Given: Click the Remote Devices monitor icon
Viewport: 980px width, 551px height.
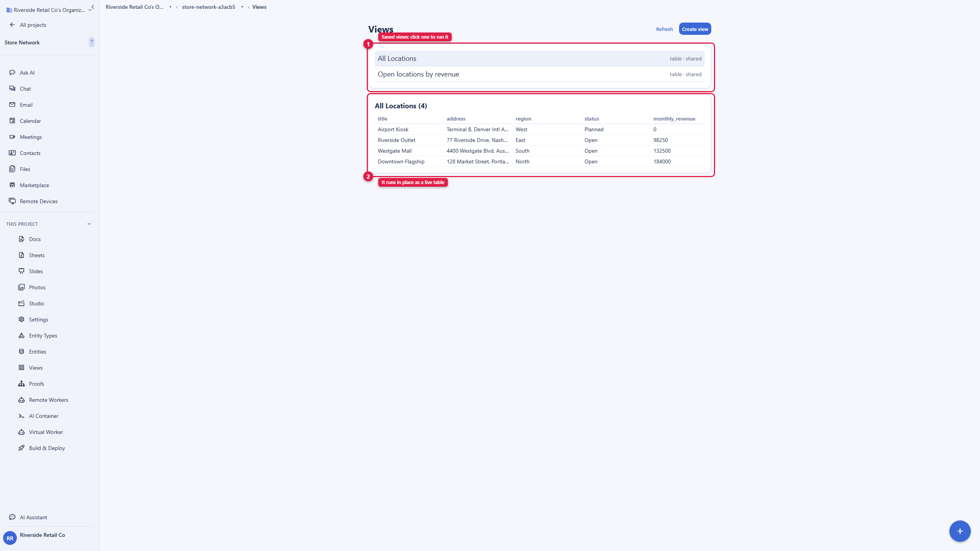Looking at the screenshot, I should (x=12, y=201).
